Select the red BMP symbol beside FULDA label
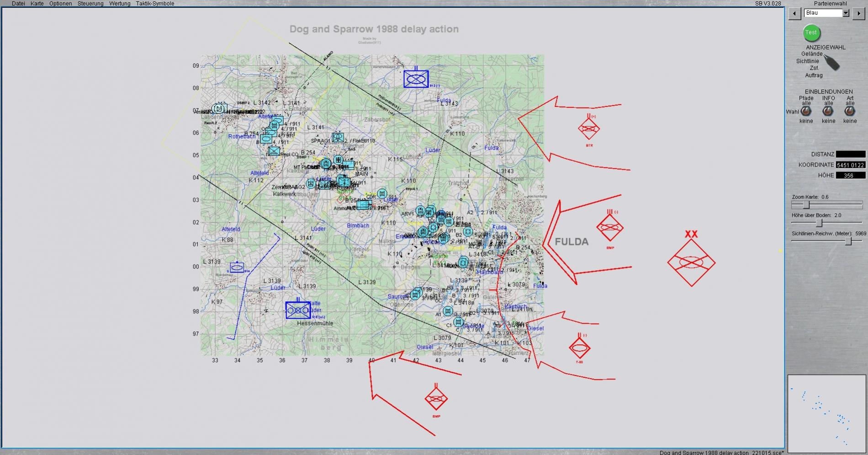Screen dimensions: 868x455 (x=609, y=228)
